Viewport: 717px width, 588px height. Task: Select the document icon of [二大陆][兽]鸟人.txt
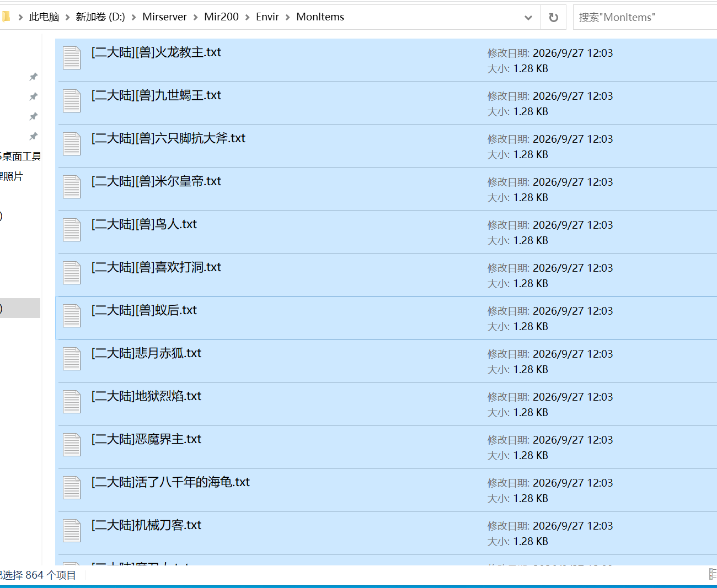pos(72,230)
